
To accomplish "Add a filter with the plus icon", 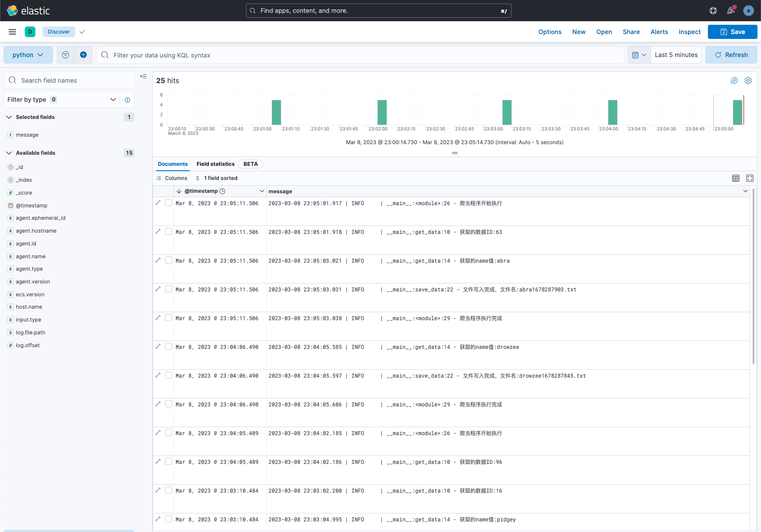I will [x=83, y=55].
